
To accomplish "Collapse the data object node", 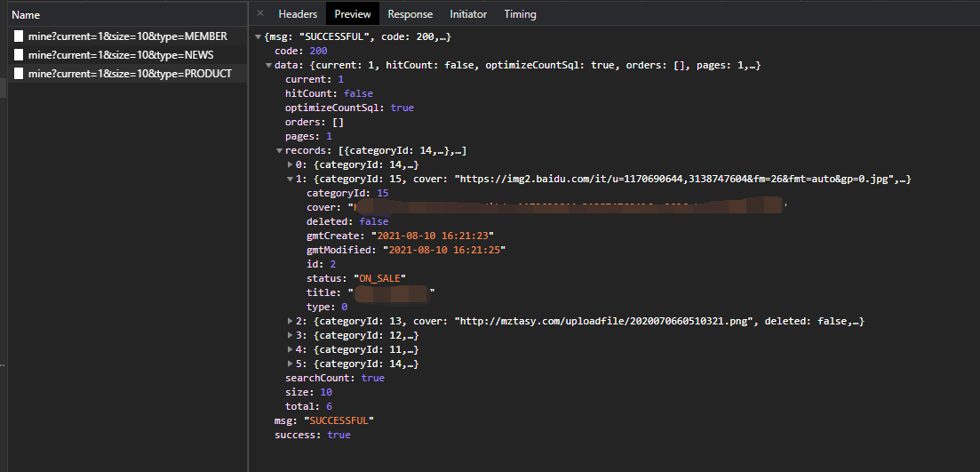I will [269, 66].
